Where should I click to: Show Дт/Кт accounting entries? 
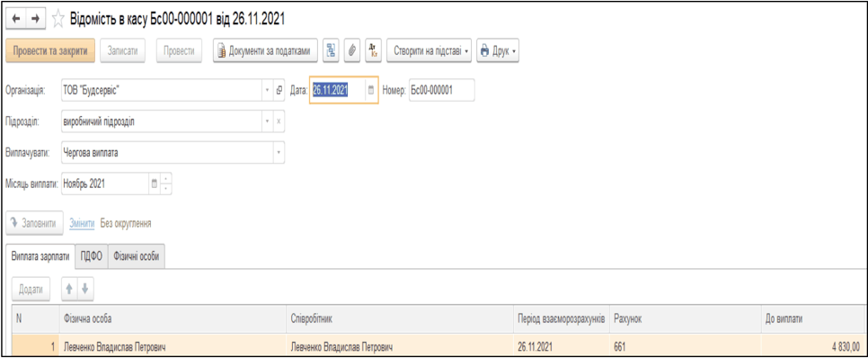[x=373, y=51]
